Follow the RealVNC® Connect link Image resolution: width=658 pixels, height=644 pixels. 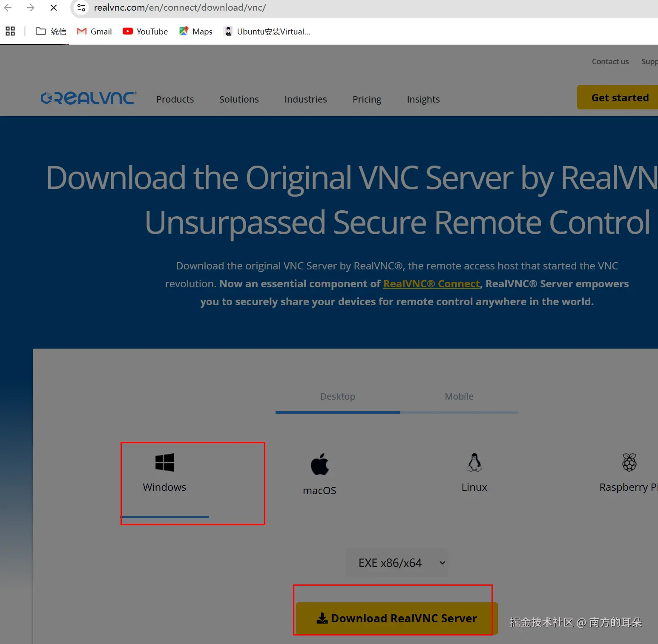(x=431, y=284)
